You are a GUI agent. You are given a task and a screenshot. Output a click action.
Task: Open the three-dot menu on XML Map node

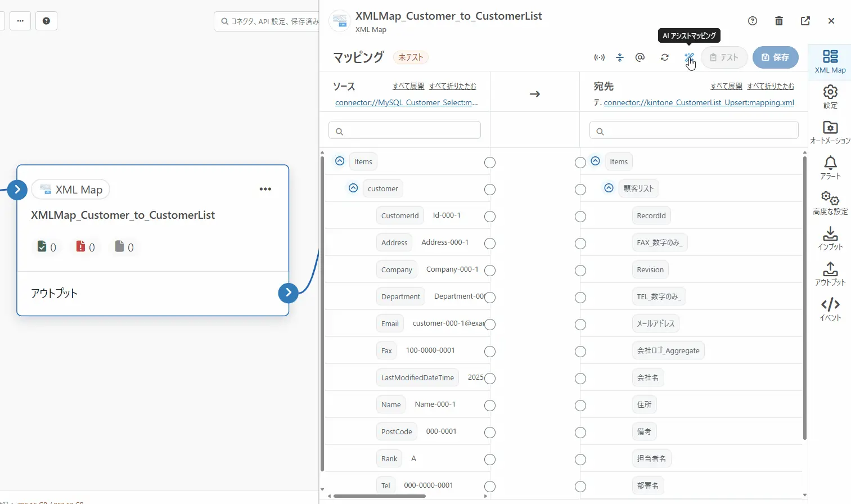tap(265, 189)
